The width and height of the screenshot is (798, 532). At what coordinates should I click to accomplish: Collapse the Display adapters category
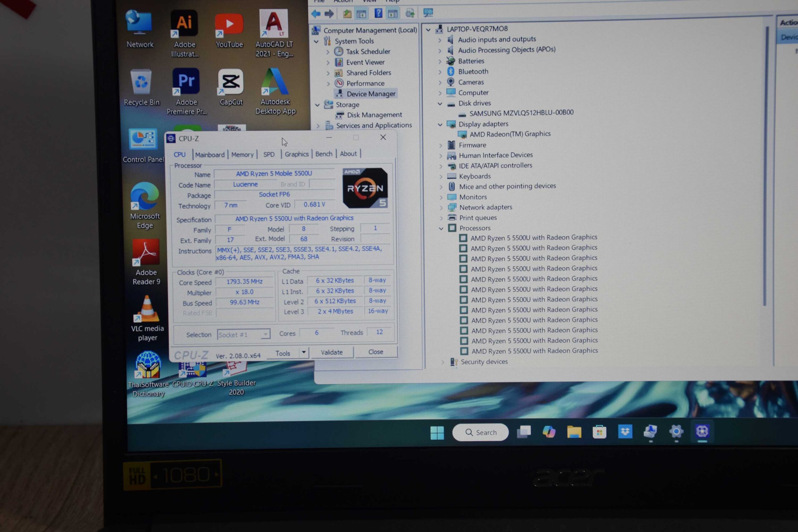coord(440,125)
